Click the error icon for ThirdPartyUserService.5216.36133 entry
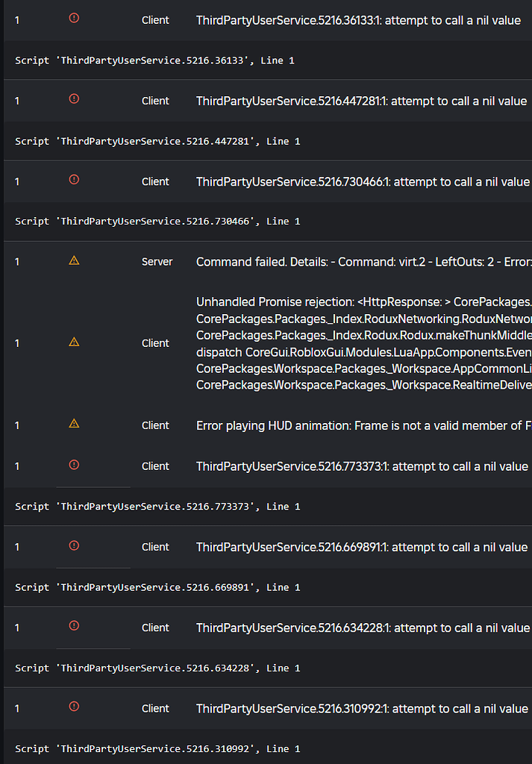 pos(74,18)
